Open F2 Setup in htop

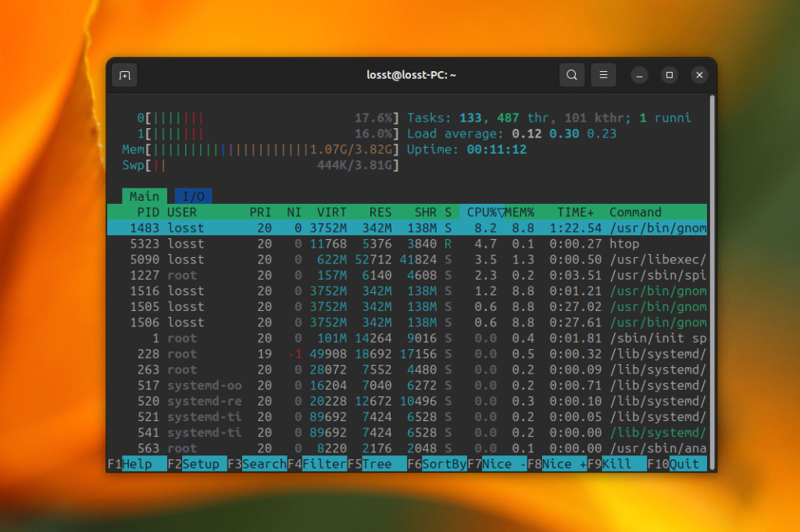click(197, 464)
